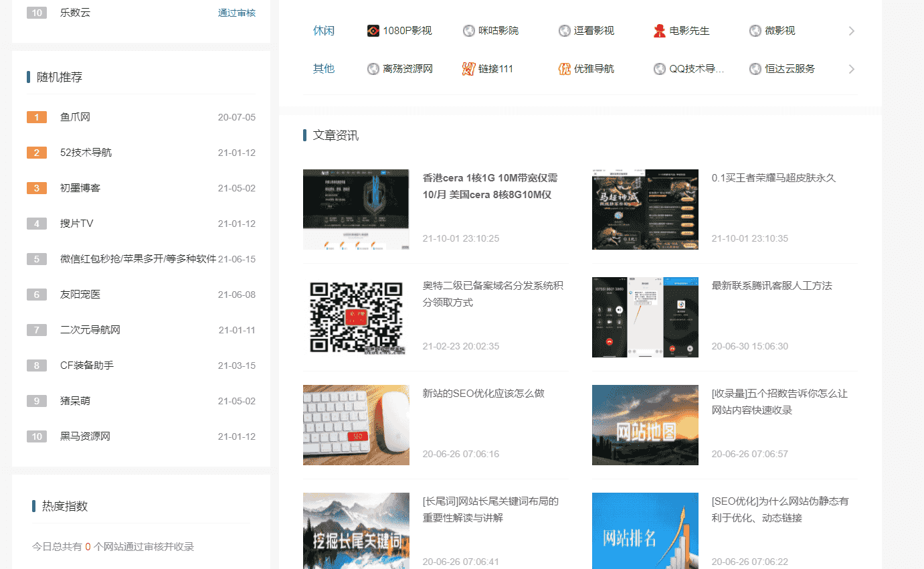This screenshot has height=569, width=924.
Task: Open the 离殇资源网 link
Action: pos(408,69)
